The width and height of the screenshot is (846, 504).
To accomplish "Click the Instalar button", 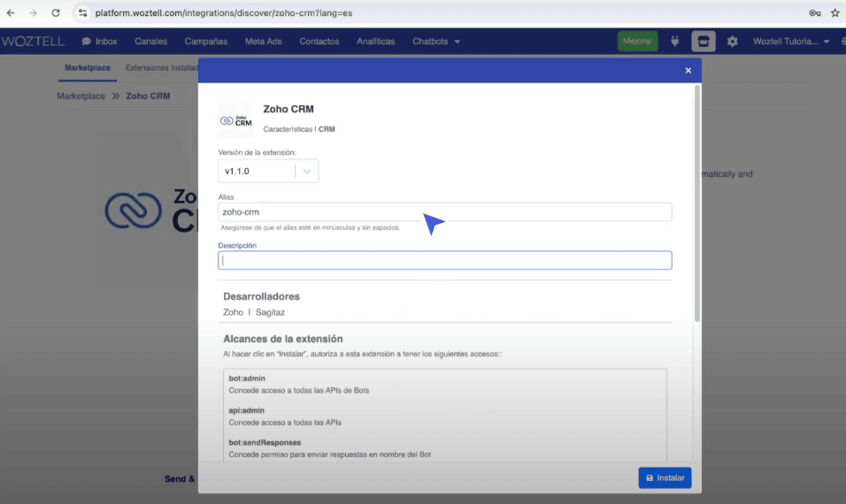I will point(665,477).
